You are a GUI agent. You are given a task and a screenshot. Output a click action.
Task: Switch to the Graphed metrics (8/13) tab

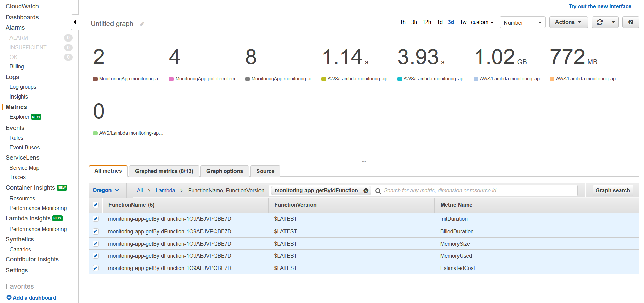(x=164, y=171)
